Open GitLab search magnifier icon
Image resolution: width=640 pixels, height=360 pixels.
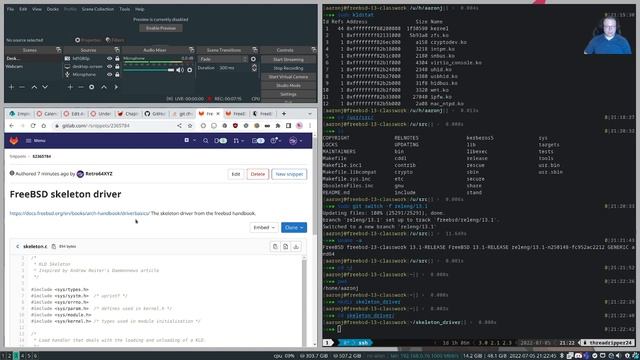pyautogui.click(x=205, y=140)
